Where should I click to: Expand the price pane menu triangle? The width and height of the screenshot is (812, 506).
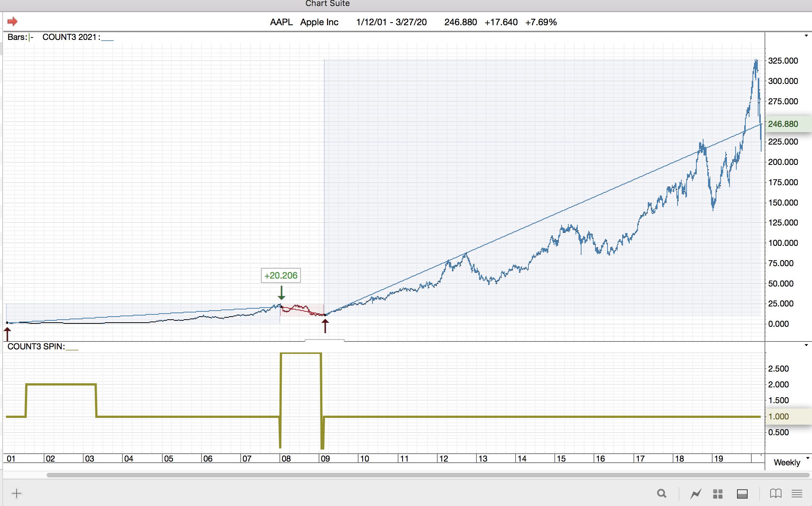(806, 36)
